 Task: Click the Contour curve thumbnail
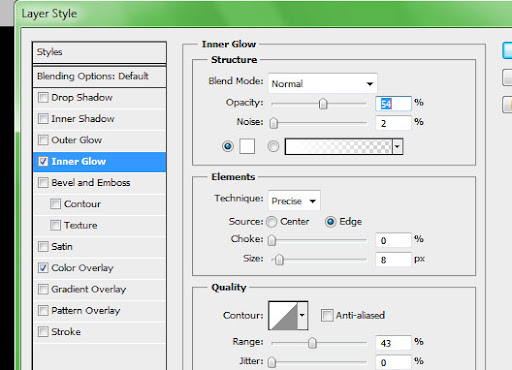(283, 315)
